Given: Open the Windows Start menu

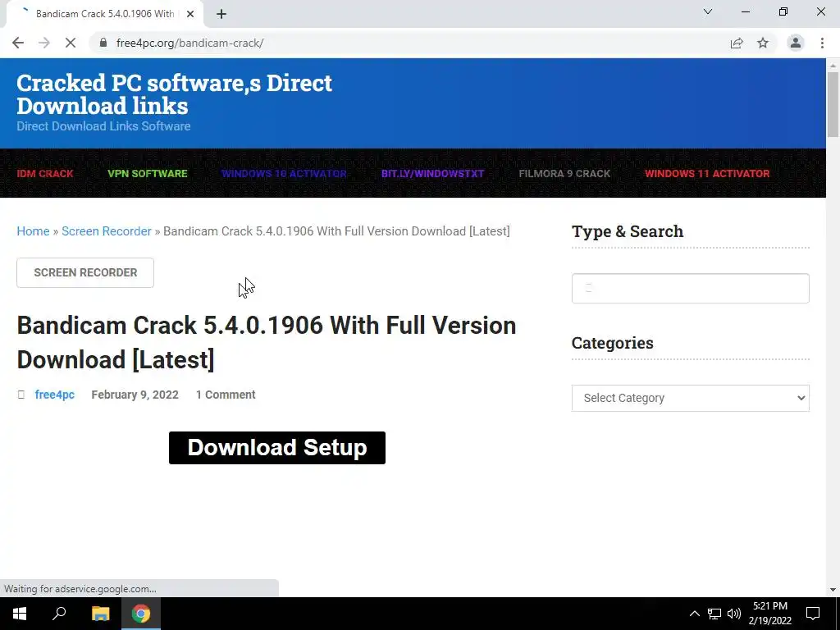Looking at the screenshot, I should [20, 614].
